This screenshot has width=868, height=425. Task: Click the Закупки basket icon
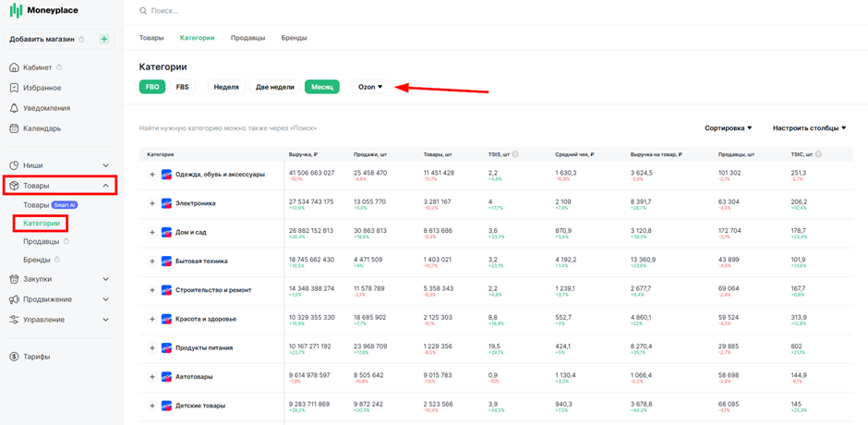(x=15, y=279)
